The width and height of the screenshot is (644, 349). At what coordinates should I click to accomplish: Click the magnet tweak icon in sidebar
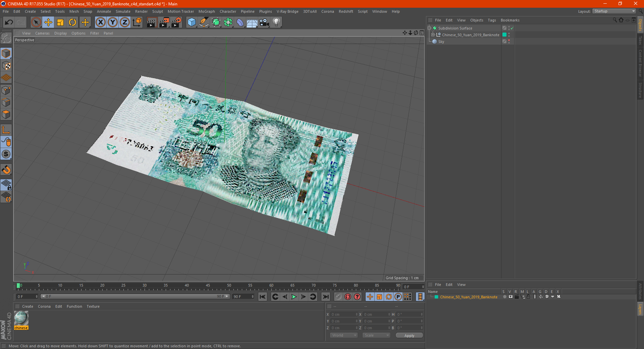pyautogui.click(x=6, y=170)
